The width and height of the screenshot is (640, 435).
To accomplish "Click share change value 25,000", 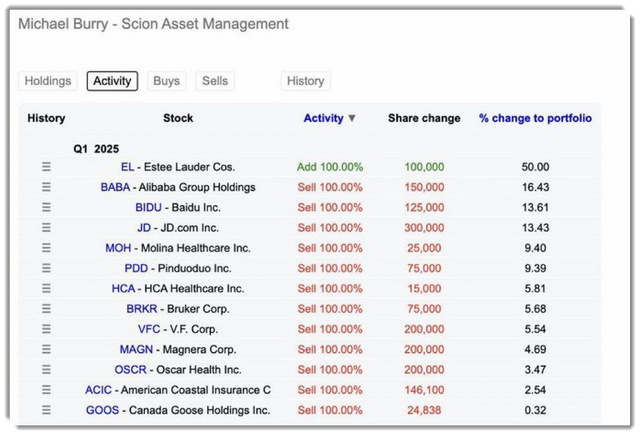I will [424, 248].
